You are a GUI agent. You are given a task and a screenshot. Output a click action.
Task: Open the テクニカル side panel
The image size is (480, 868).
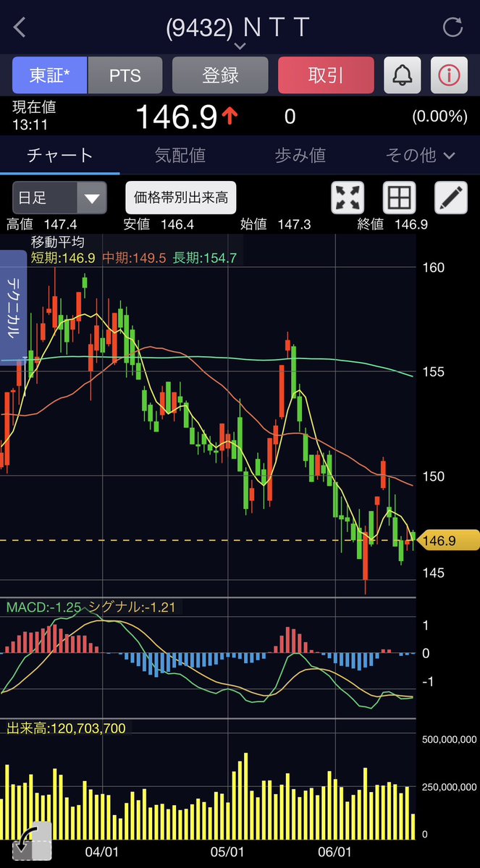pos(13,307)
